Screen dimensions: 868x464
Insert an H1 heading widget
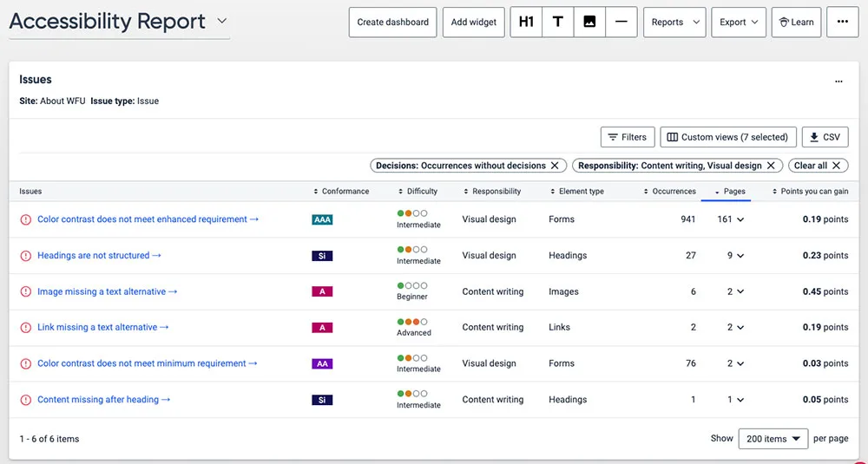[x=526, y=23]
